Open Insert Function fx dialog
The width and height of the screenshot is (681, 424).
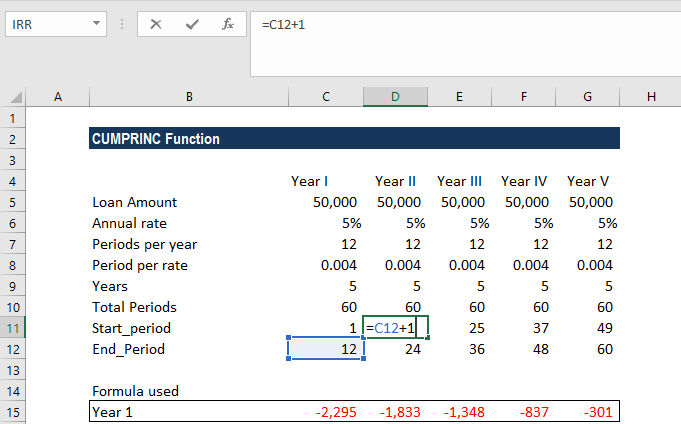click(228, 24)
